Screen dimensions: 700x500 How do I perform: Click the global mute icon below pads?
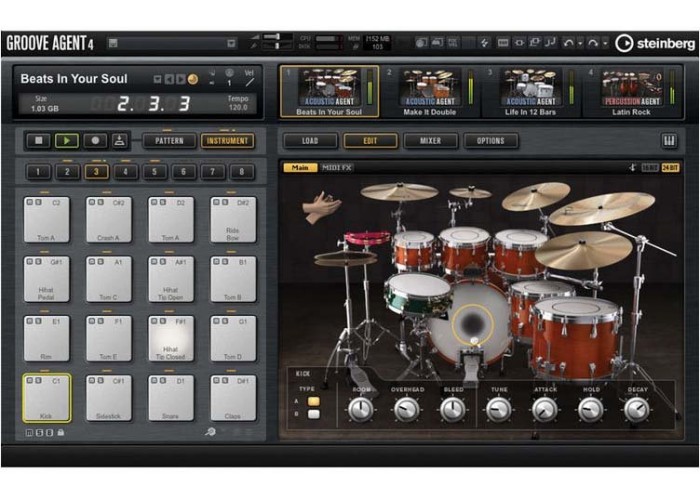(29, 433)
